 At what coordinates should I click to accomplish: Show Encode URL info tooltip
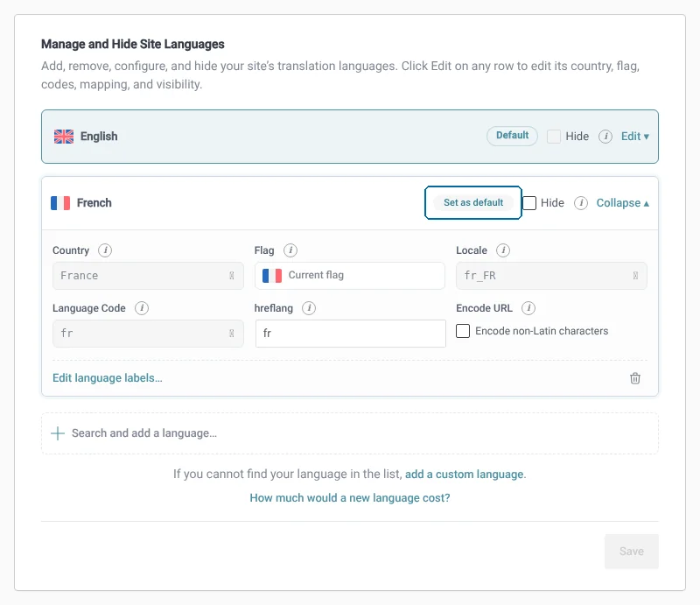[x=528, y=308]
